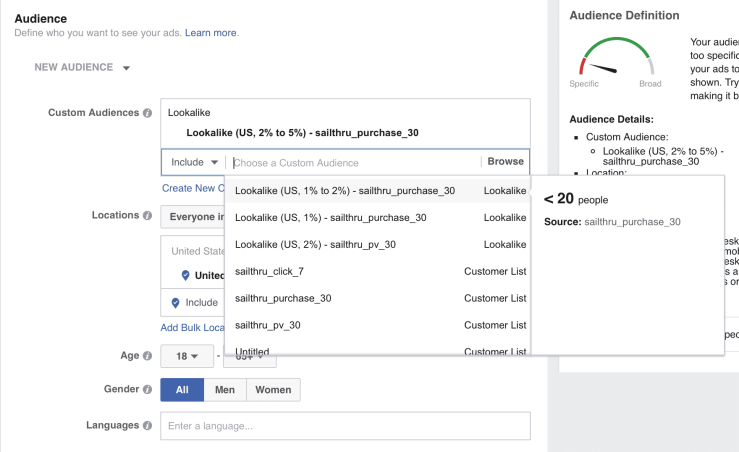The height and width of the screenshot is (452, 739).
Task: Select All gender option
Action: pos(182,390)
